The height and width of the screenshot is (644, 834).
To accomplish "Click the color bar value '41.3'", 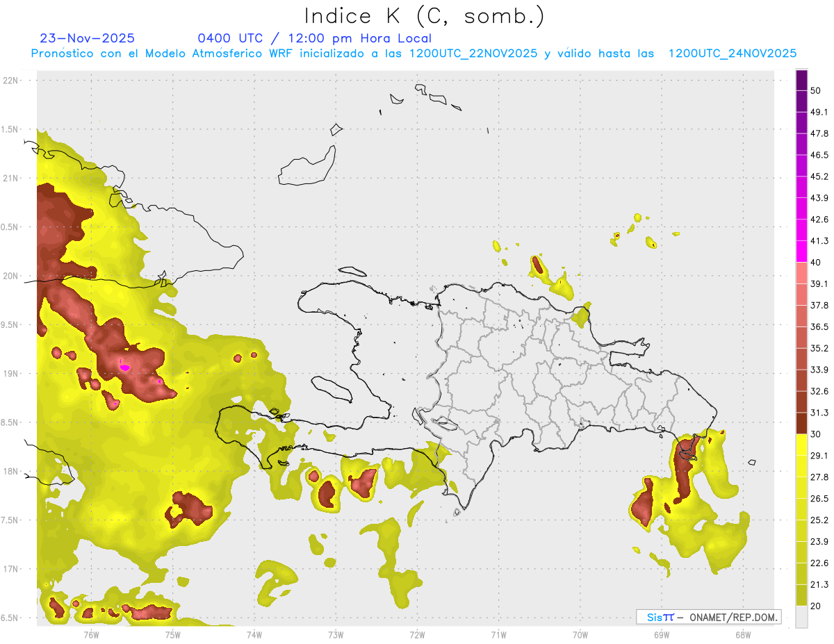I will pyautogui.click(x=819, y=241).
